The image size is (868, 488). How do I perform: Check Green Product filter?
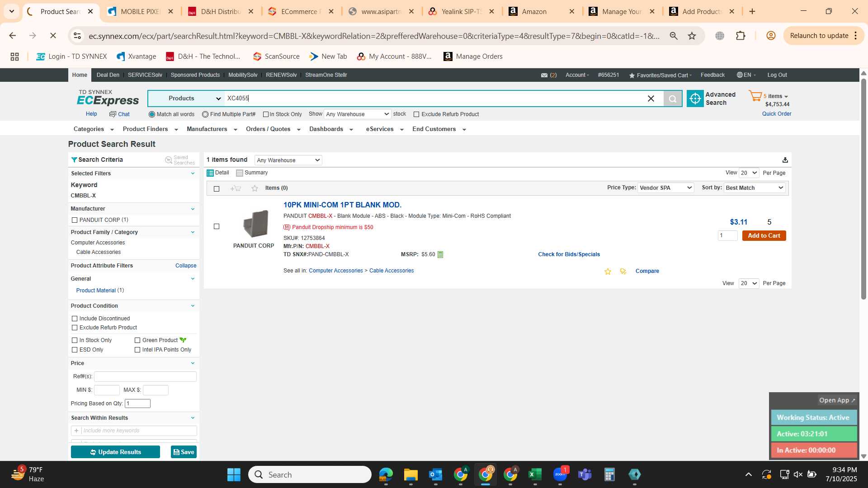click(137, 340)
